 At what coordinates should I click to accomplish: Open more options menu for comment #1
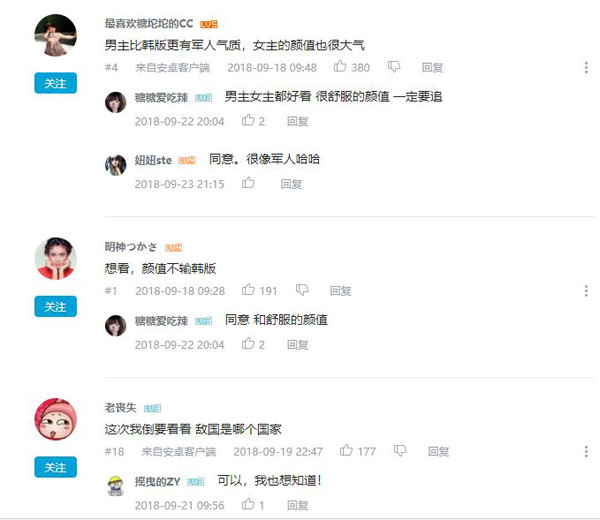pyautogui.click(x=586, y=291)
